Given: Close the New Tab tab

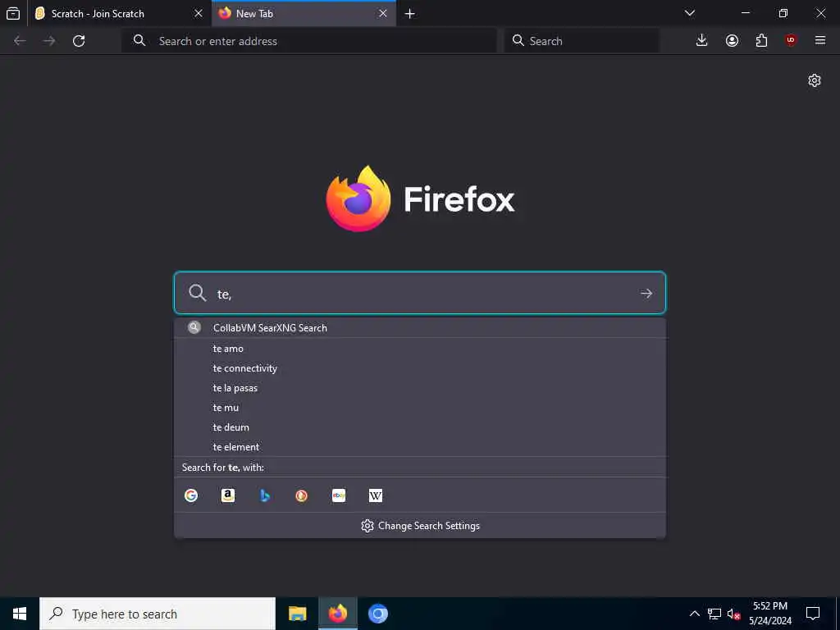Looking at the screenshot, I should point(383,13).
